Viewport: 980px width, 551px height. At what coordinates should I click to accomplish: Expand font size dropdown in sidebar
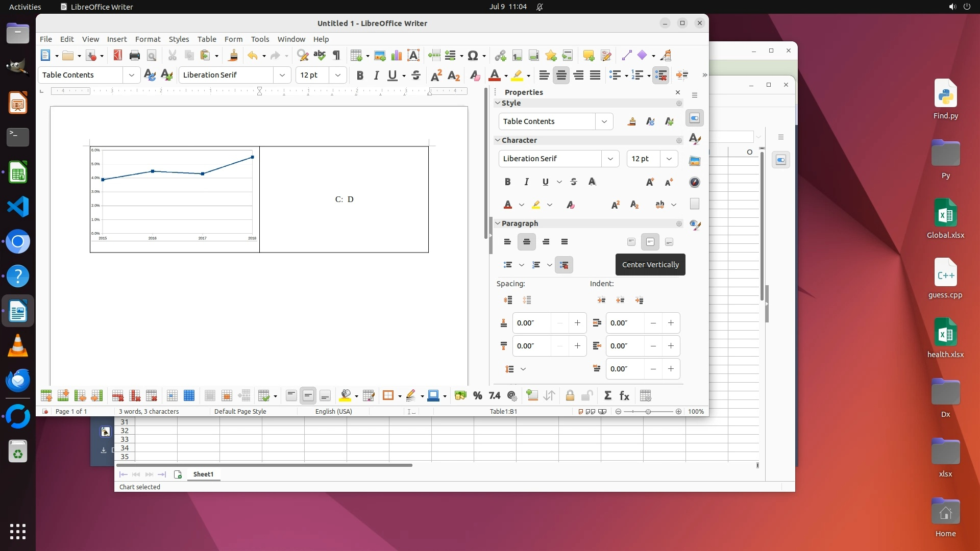(x=669, y=159)
